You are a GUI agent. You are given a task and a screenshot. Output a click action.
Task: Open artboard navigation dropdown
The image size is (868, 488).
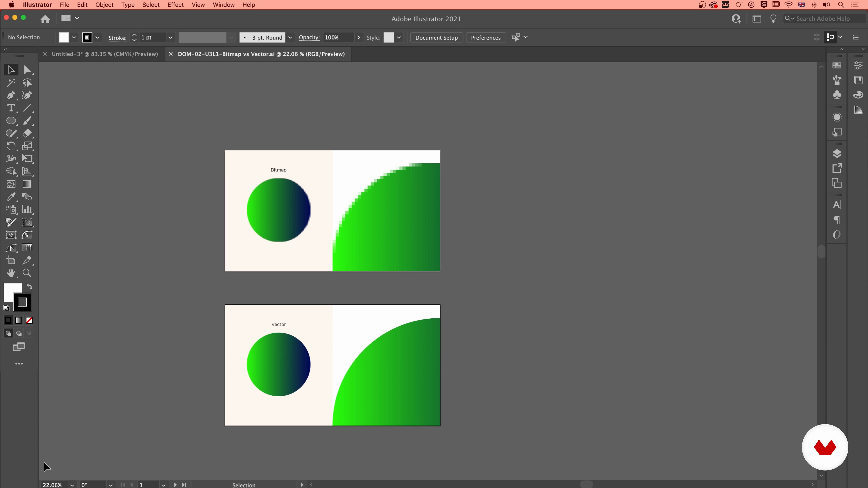coord(163,485)
